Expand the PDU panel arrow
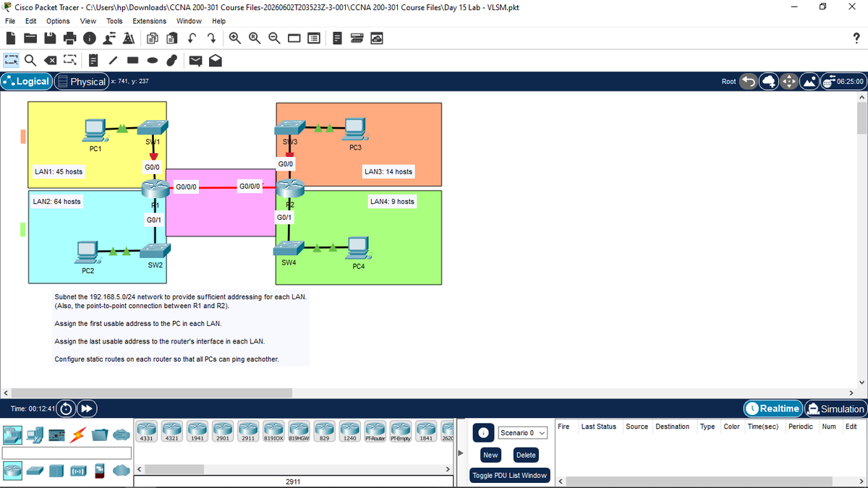 (x=461, y=455)
